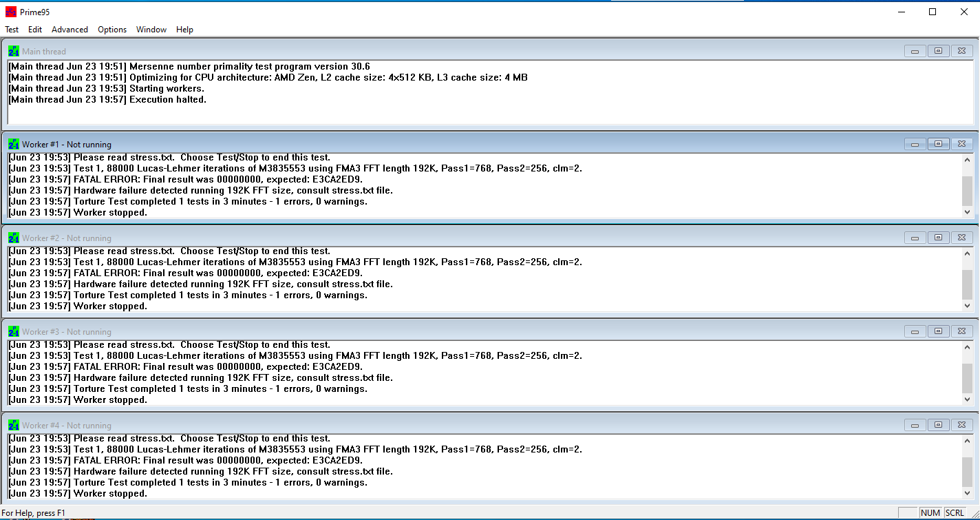980x520 pixels.
Task: Minimize the Worker #2 window
Action: click(915, 238)
